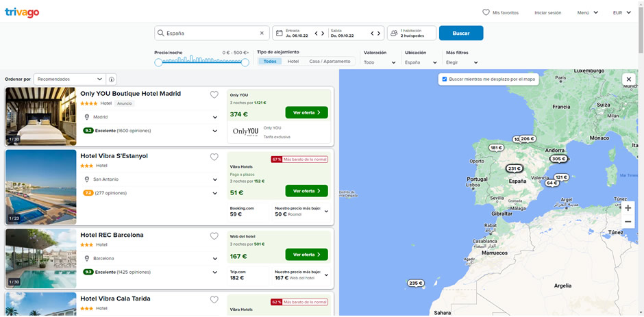Go to next Entrada date
The image size is (644, 317).
point(323,34)
